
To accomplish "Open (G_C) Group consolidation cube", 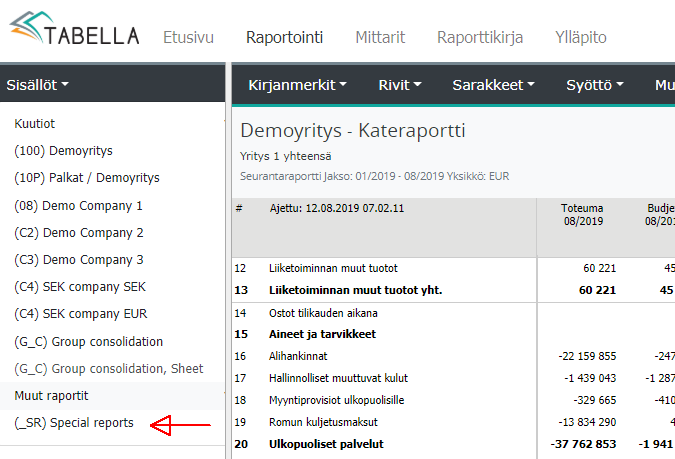I will (88, 341).
